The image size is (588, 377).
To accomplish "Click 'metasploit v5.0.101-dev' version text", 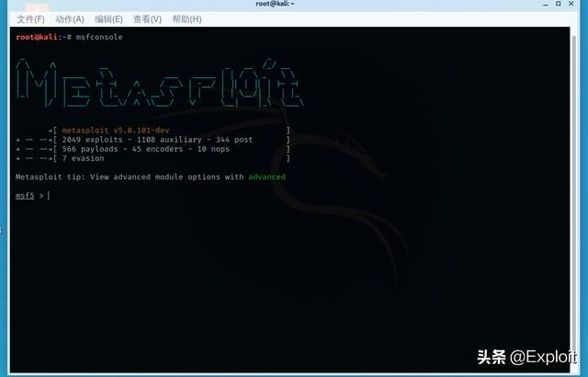I will point(116,131).
